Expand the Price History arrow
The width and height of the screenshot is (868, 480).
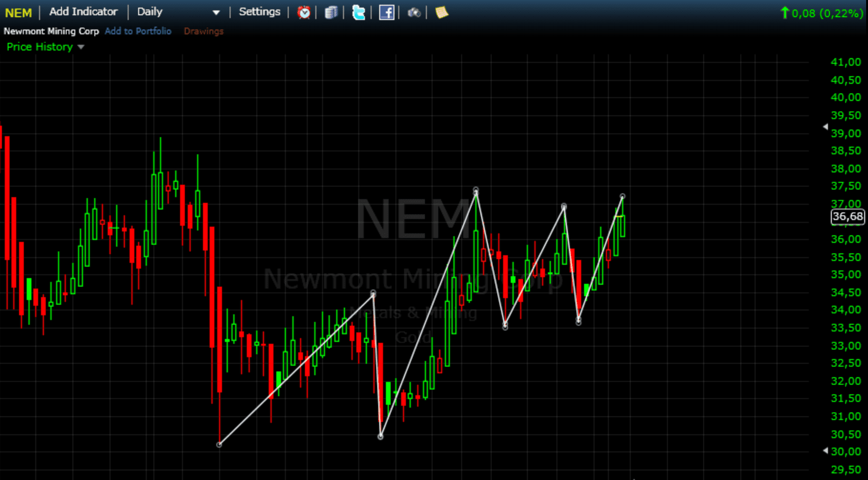[x=81, y=47]
